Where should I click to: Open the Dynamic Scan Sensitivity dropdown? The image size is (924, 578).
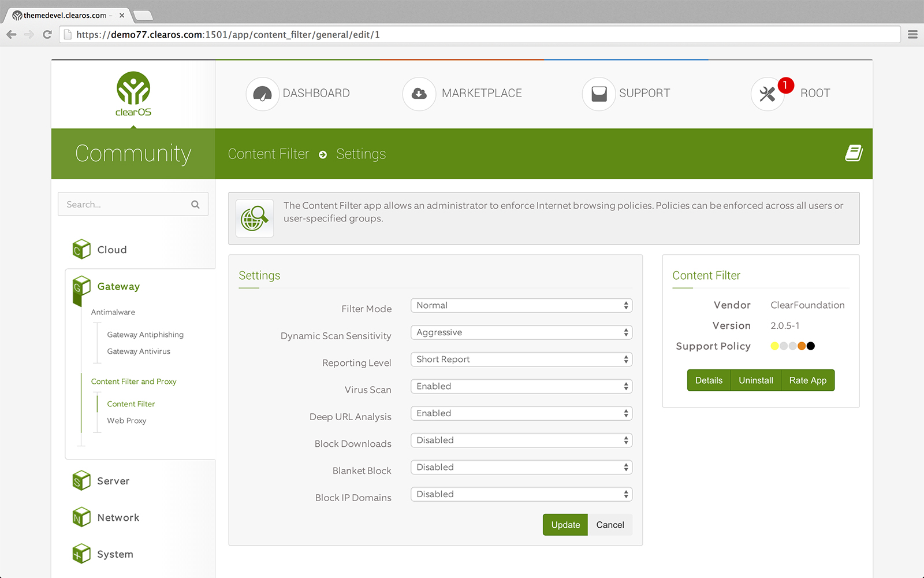coord(521,332)
